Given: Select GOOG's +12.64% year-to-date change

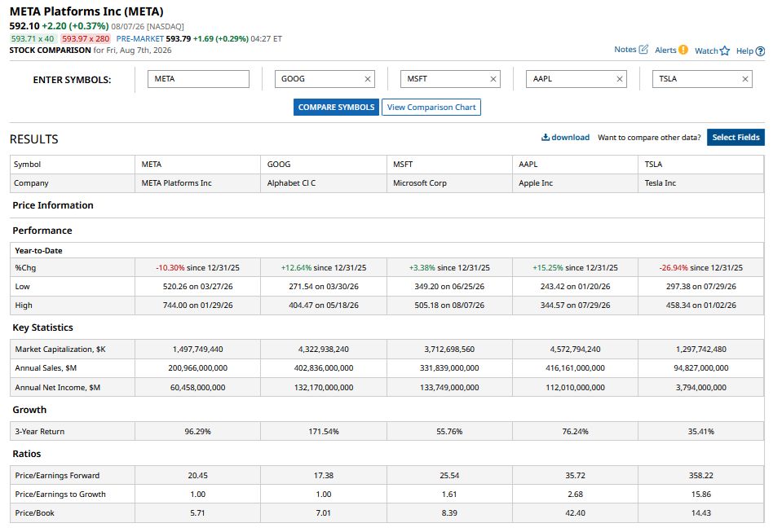Looking at the screenshot, I should click(x=296, y=267).
